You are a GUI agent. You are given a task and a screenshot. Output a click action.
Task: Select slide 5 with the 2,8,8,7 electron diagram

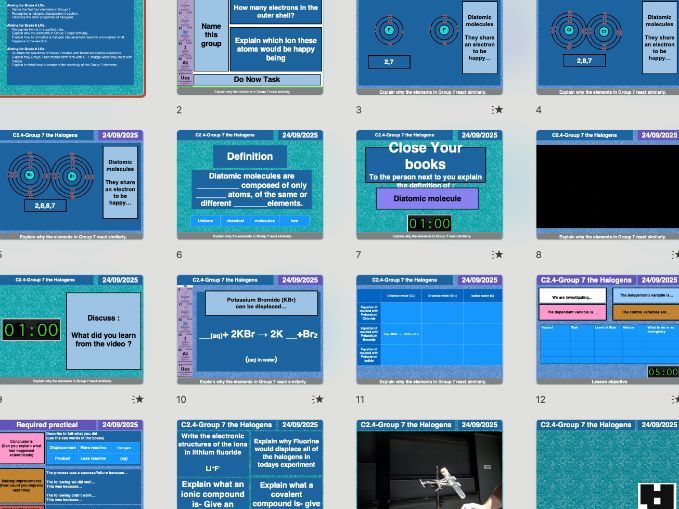(71, 185)
